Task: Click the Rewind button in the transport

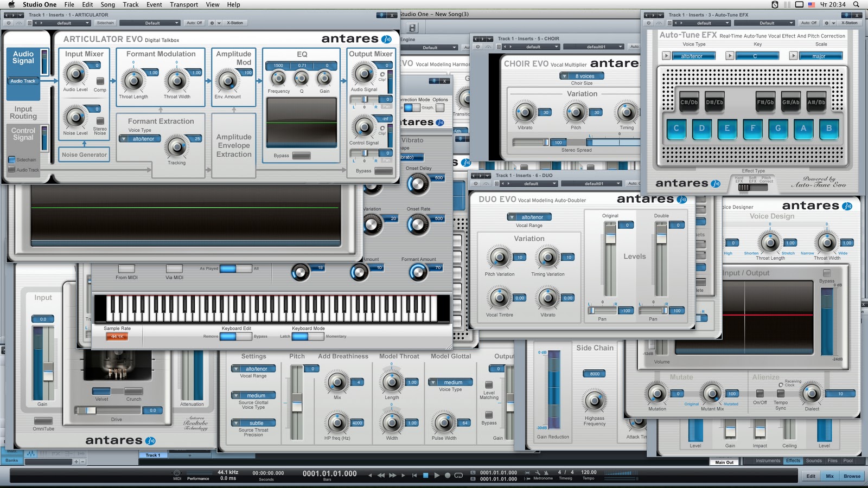Action: click(x=381, y=475)
